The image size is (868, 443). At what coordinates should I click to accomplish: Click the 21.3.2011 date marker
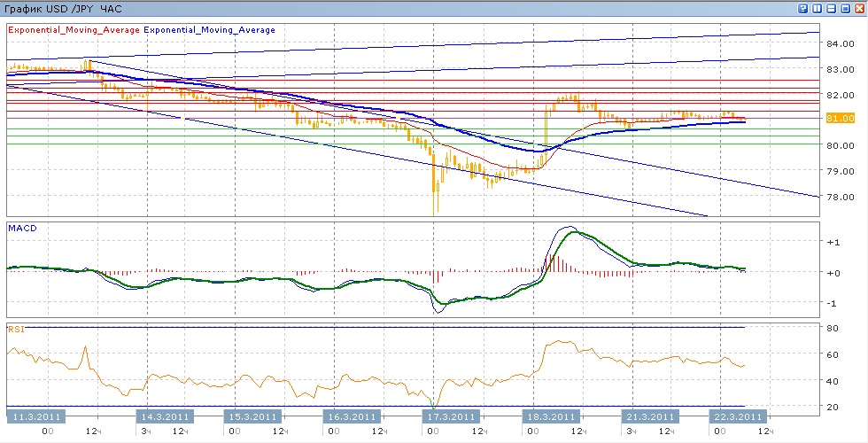650,416
